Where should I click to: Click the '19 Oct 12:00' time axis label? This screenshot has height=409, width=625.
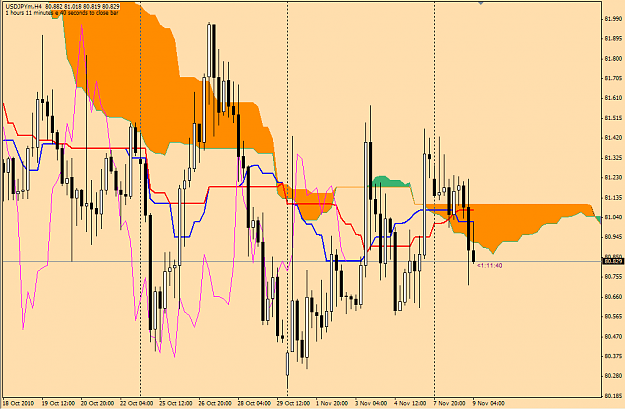point(58,403)
